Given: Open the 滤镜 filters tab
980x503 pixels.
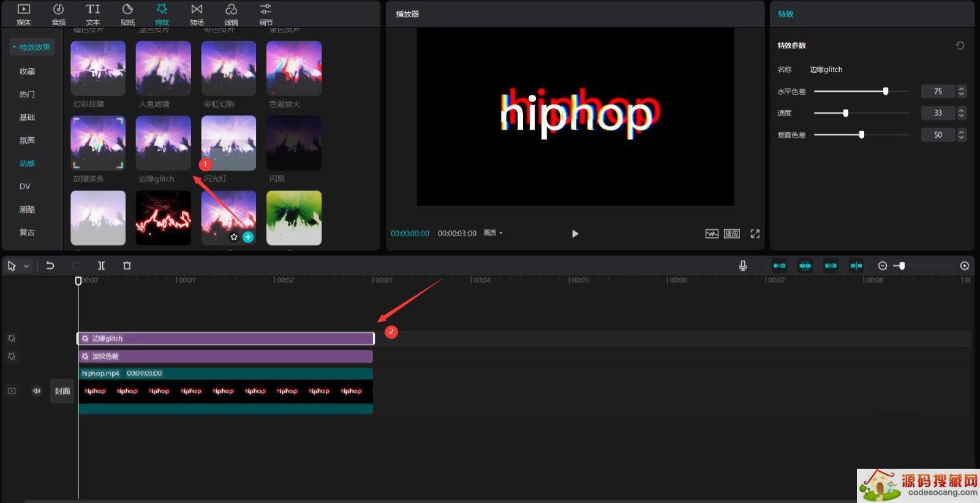Looking at the screenshot, I should (231, 14).
